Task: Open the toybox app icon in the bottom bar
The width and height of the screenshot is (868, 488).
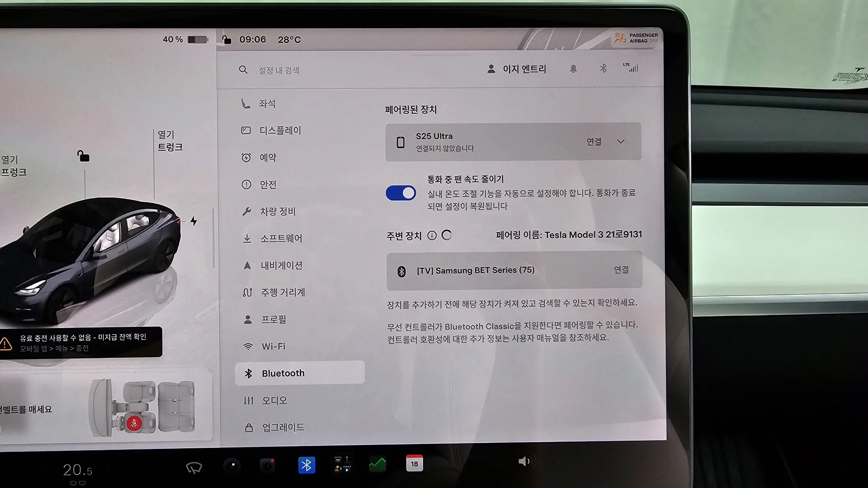Action: (342, 464)
